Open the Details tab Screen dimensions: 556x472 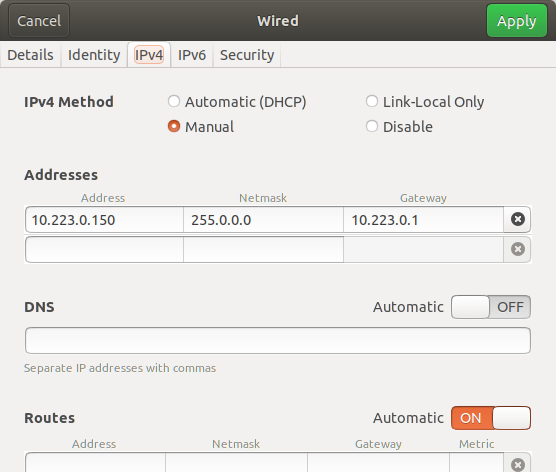30,55
